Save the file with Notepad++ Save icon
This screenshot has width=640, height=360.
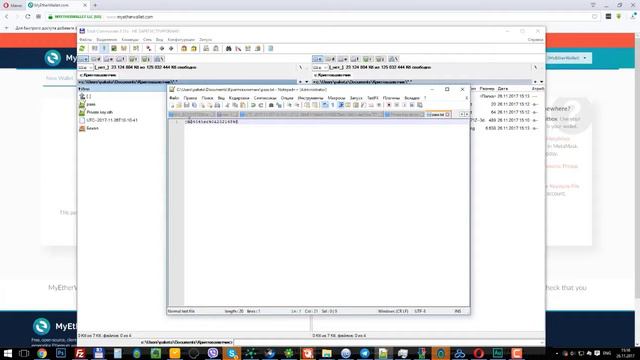pos(187,105)
